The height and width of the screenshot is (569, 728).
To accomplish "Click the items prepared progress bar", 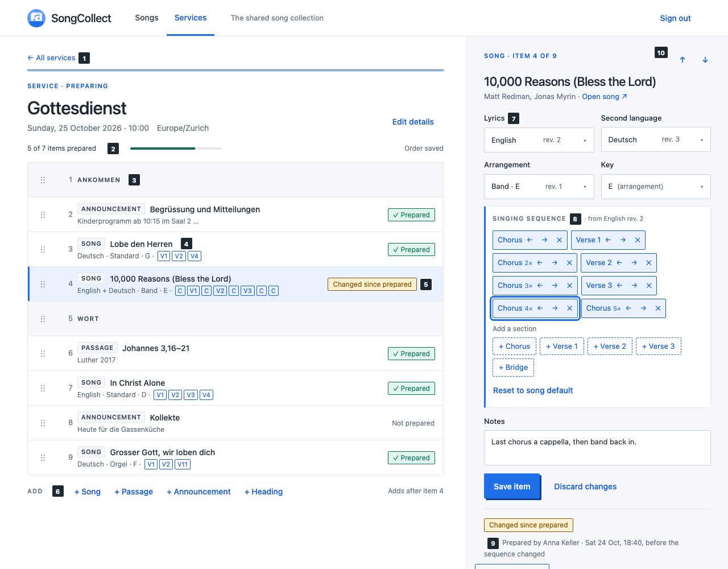I will coord(176,149).
